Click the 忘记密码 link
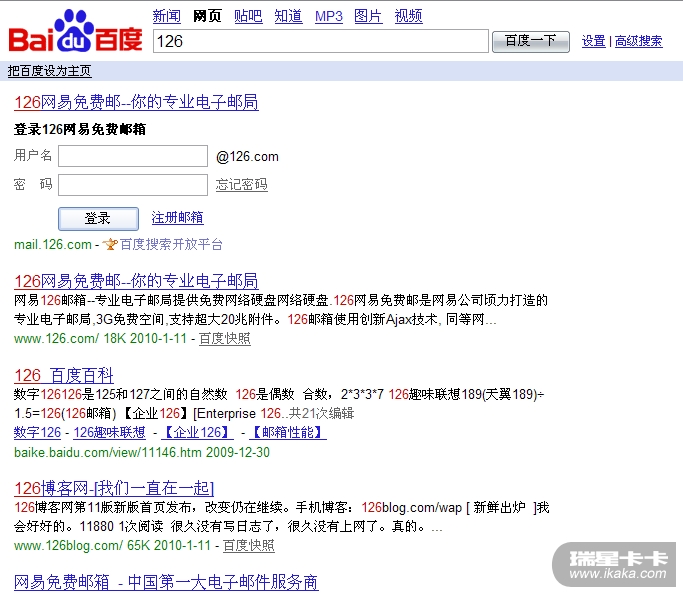This screenshot has width=683, height=593. coord(241,185)
